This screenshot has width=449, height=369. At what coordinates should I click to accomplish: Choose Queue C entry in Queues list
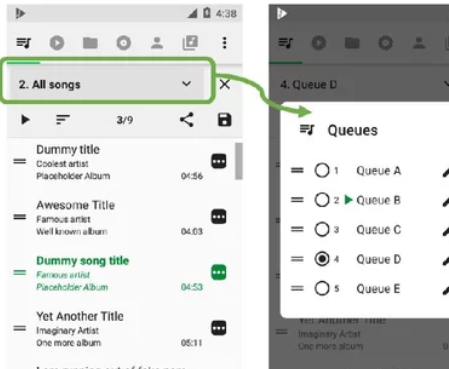click(x=378, y=230)
